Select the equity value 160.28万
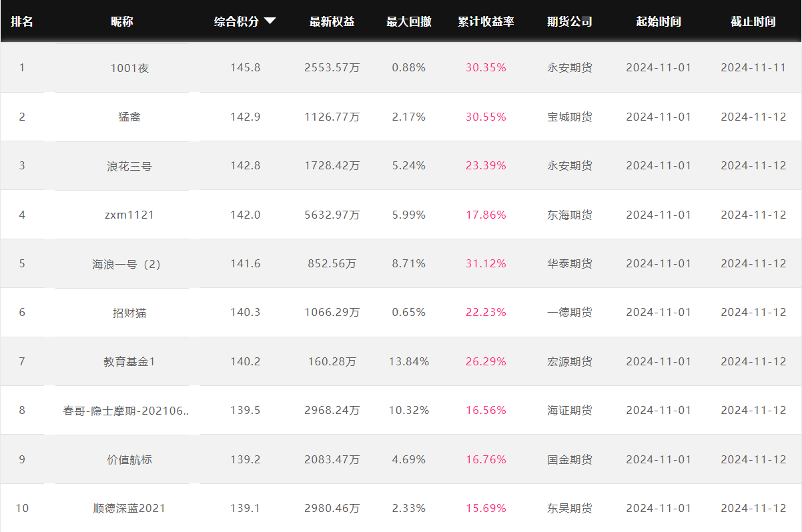The width and height of the screenshot is (802, 532). pos(332,361)
